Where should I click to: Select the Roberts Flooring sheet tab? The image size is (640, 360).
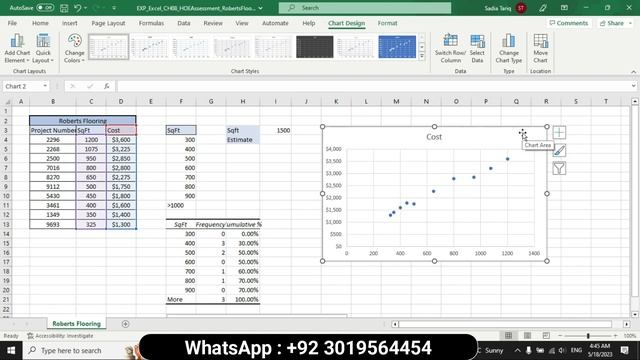(76, 324)
